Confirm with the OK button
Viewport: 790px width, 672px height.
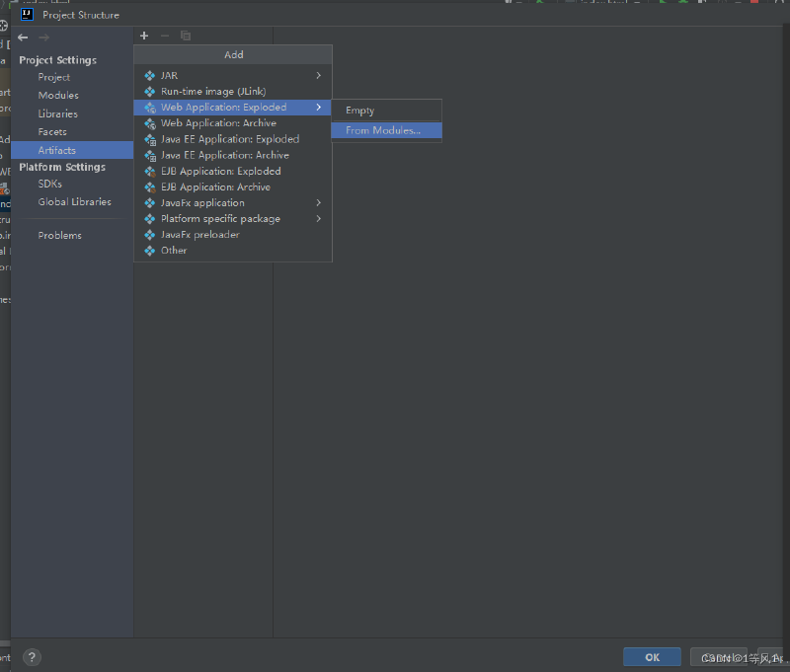pos(652,657)
